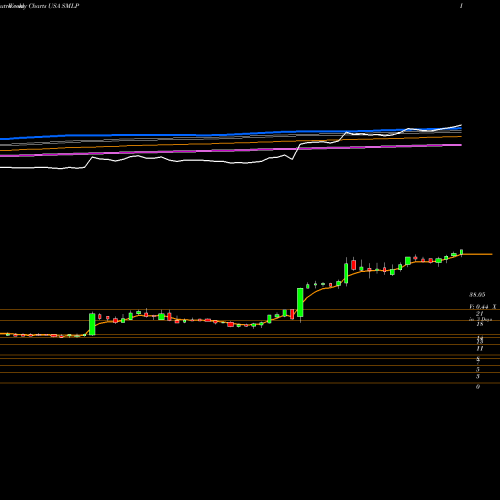500x500 pixels.
Task: Click the 21 price level label
Action: point(479,314)
